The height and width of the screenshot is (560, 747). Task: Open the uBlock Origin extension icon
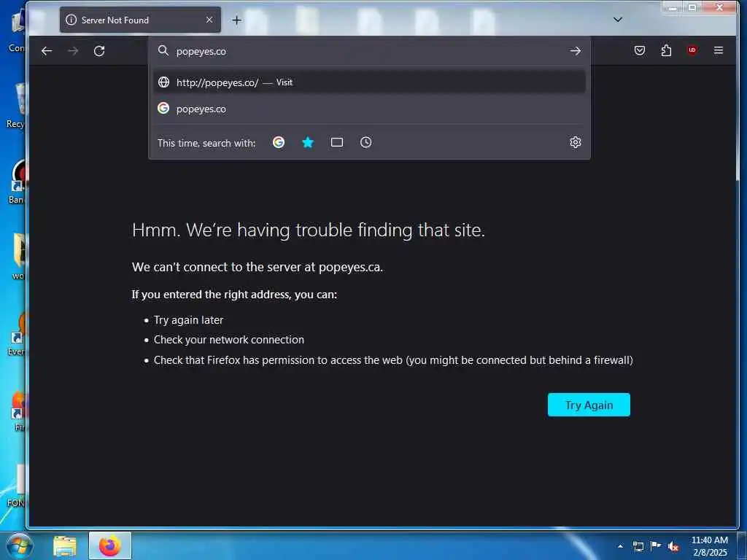692,50
